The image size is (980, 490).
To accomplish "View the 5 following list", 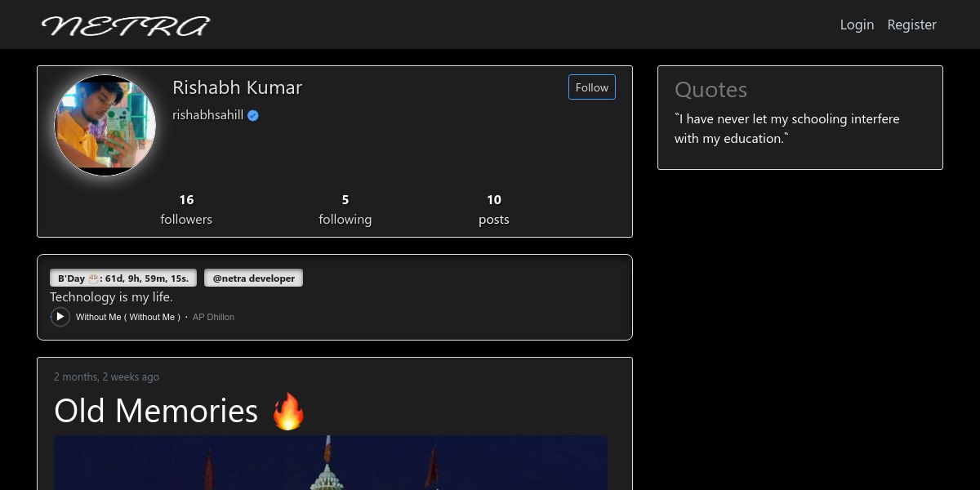I will click(345, 209).
